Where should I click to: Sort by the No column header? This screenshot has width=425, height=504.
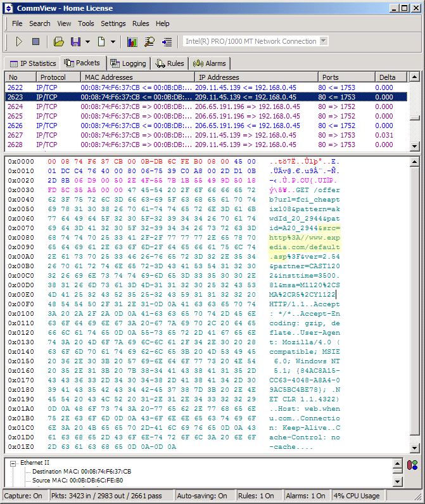pyautogui.click(x=20, y=77)
